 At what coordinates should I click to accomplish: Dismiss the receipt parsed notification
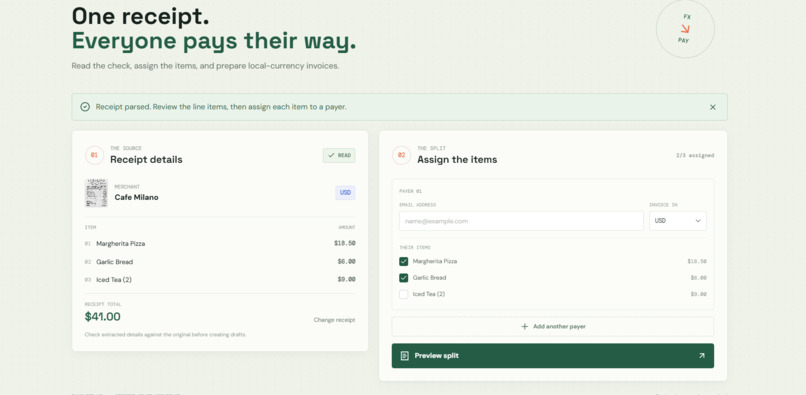(712, 107)
